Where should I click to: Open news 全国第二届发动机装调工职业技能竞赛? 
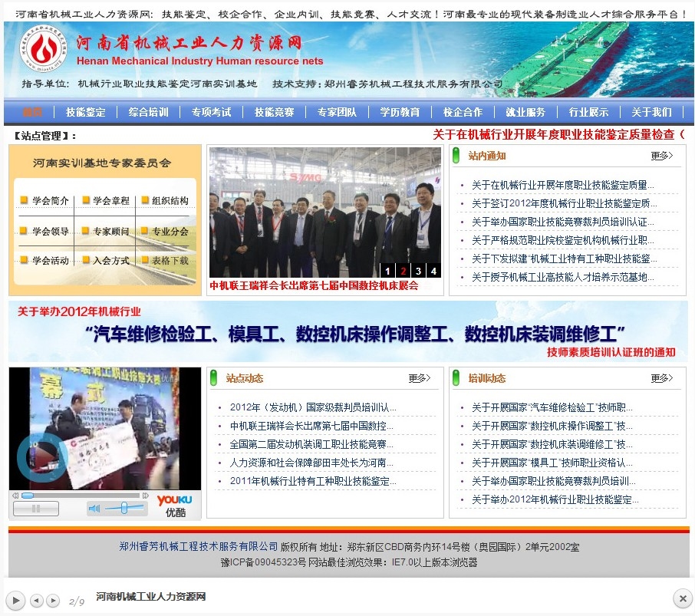[311, 444]
